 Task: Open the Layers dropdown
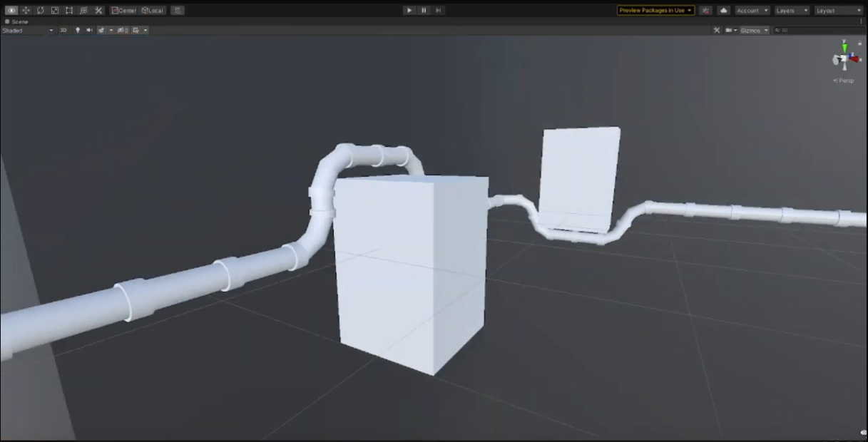click(x=790, y=10)
